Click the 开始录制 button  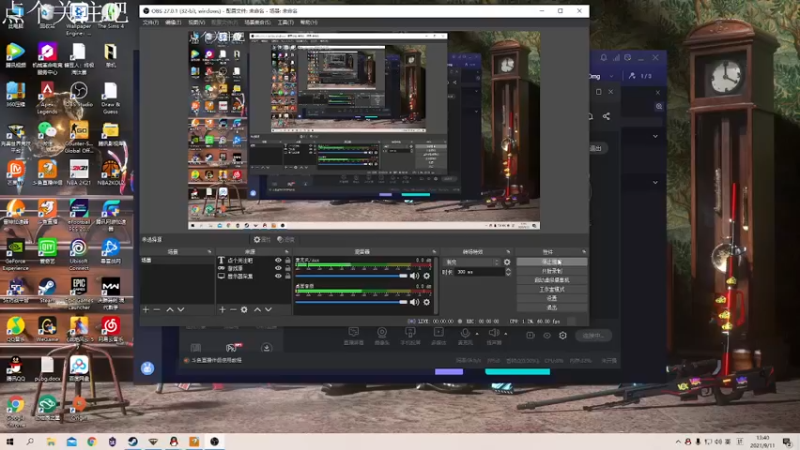[552, 271]
